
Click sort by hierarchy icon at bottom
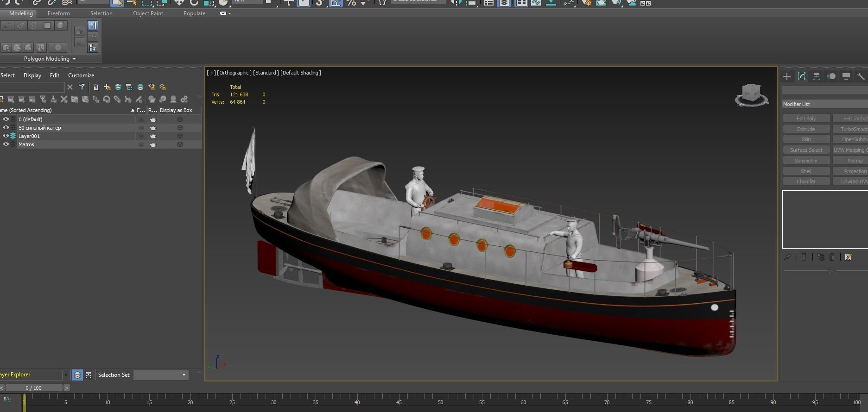[89, 375]
